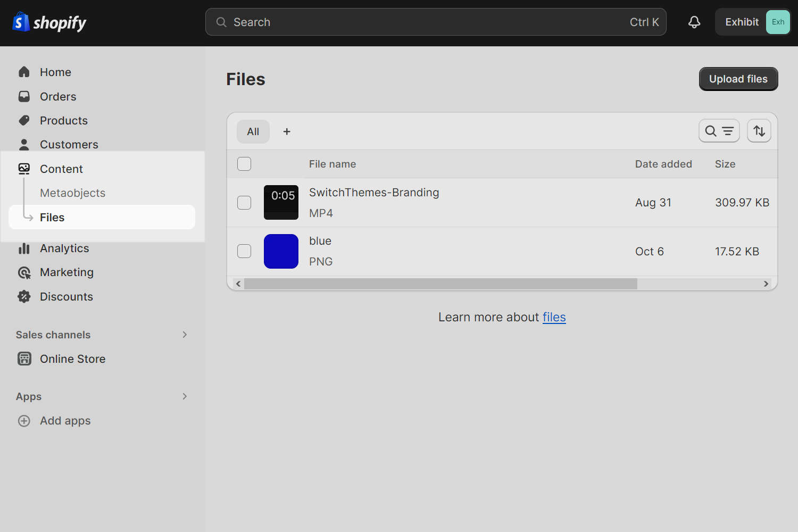Click the File name column header
This screenshot has width=798, height=532.
coord(332,164)
